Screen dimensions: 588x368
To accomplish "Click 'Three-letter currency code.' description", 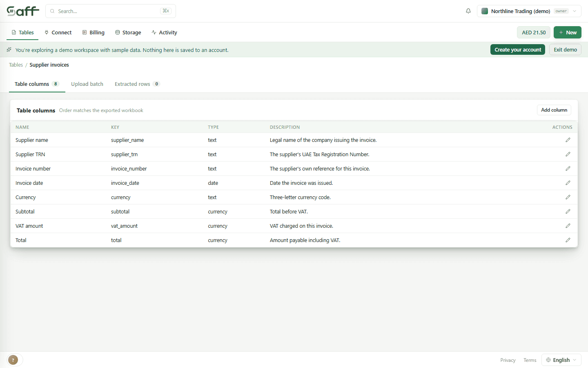I will pyautogui.click(x=300, y=197).
